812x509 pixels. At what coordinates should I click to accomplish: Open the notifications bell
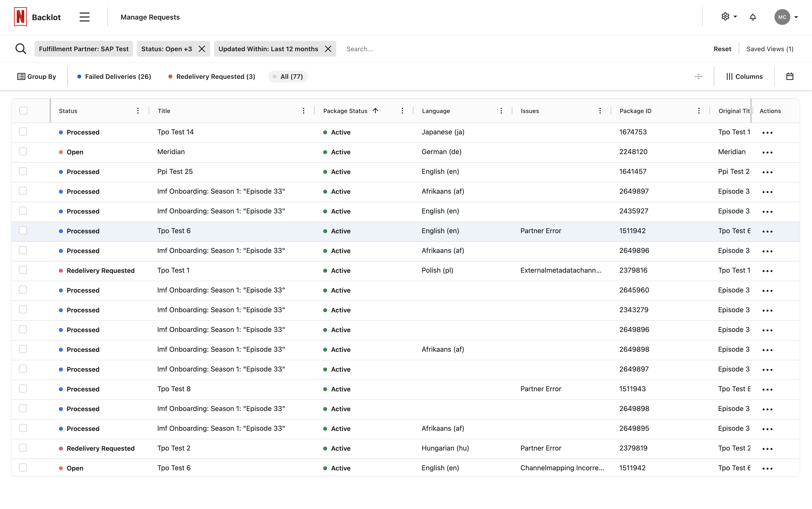click(x=753, y=17)
